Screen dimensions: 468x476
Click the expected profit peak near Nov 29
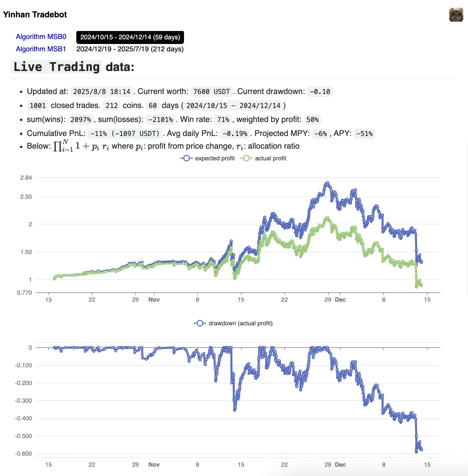coord(327,183)
